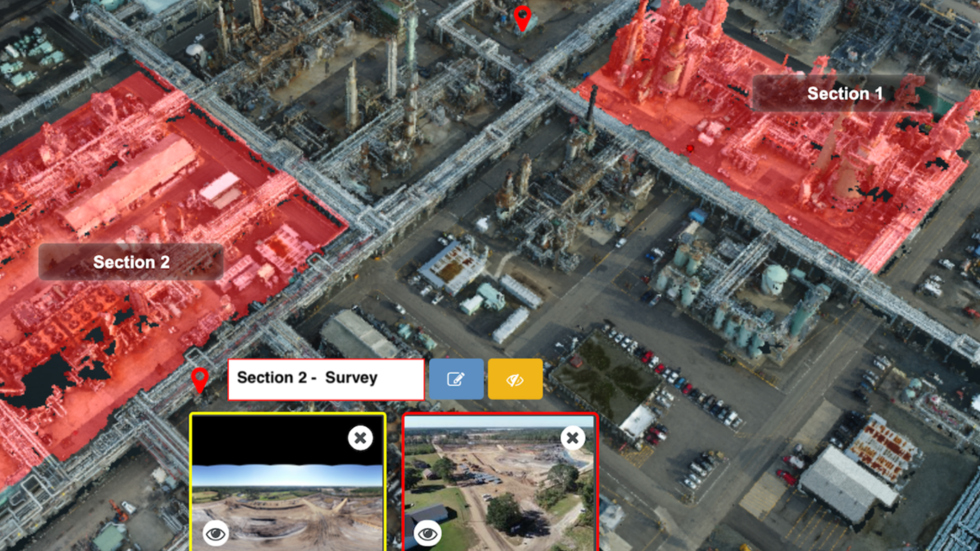Close the yellow-bordered panorama thumbnail
980x551 pixels.
pos(360,438)
